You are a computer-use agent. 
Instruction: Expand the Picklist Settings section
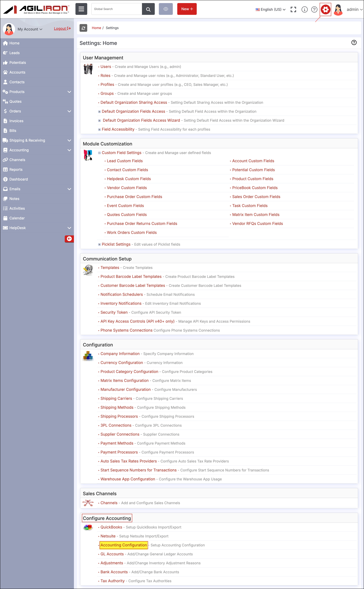pyautogui.click(x=99, y=244)
